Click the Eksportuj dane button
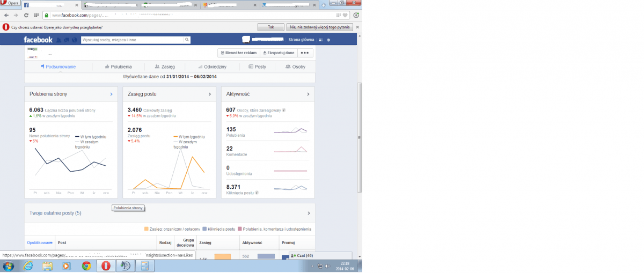Image resolution: width=644 pixels, height=273 pixels. tap(278, 53)
